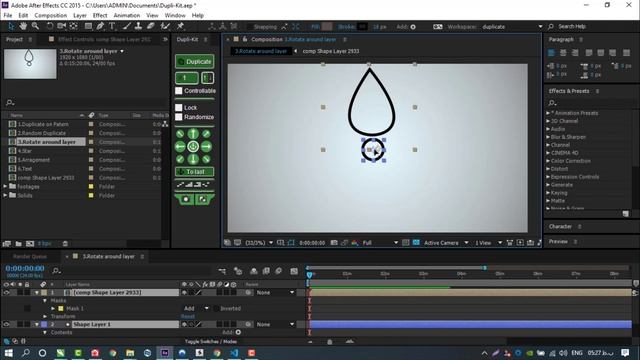Toggle transparency grid in viewer
This screenshot has width=640, height=360.
(416, 242)
